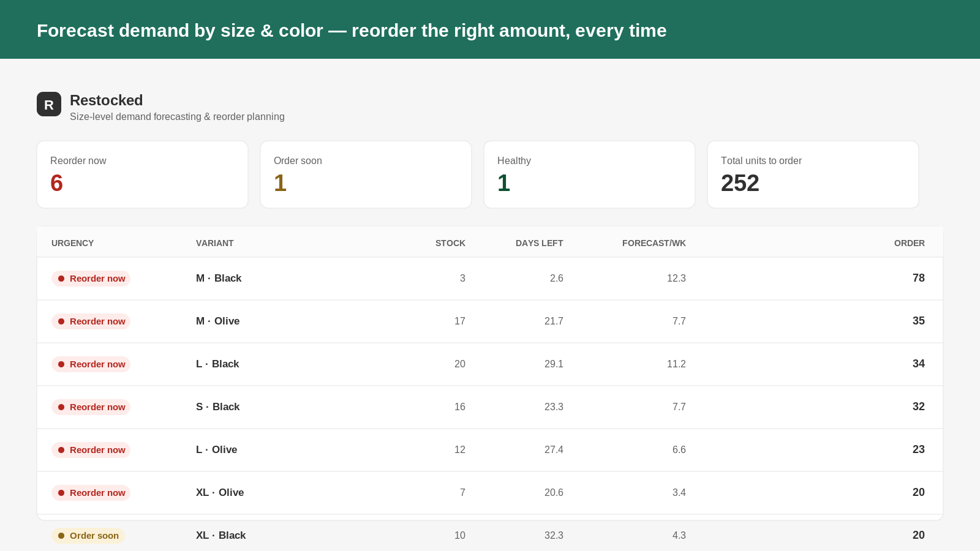Screen dimensions: 980x551
Task: Click stock value 16 for S · Black
Action: pyautogui.click(x=460, y=407)
